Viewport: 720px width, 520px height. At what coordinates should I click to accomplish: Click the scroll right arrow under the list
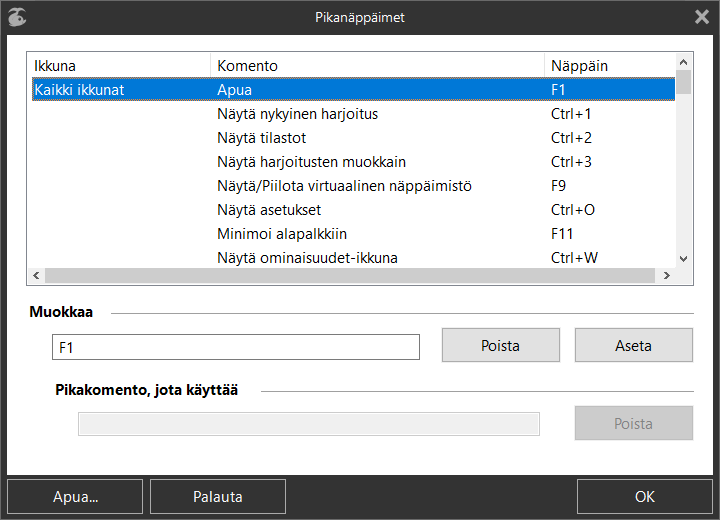tap(667, 276)
